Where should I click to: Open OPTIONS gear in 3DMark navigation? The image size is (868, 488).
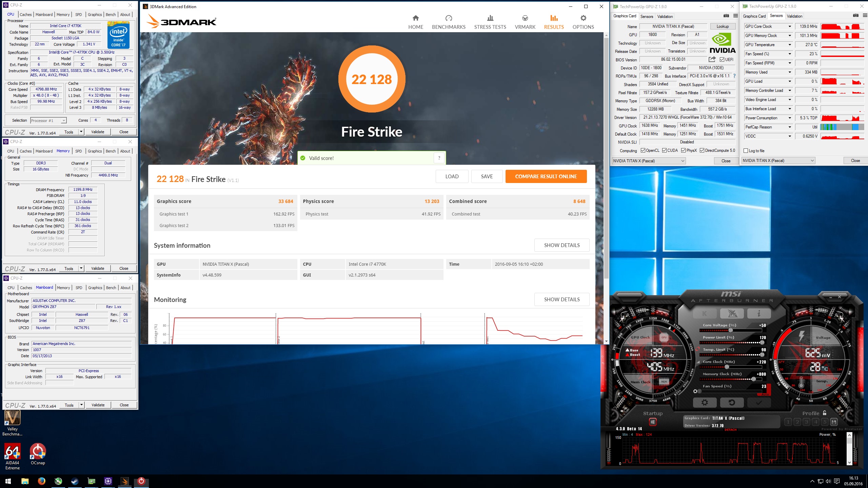583,22
